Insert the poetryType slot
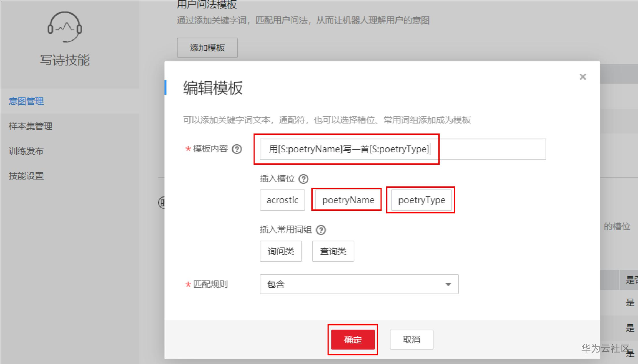Screen dimensions: 638x364 (421, 200)
